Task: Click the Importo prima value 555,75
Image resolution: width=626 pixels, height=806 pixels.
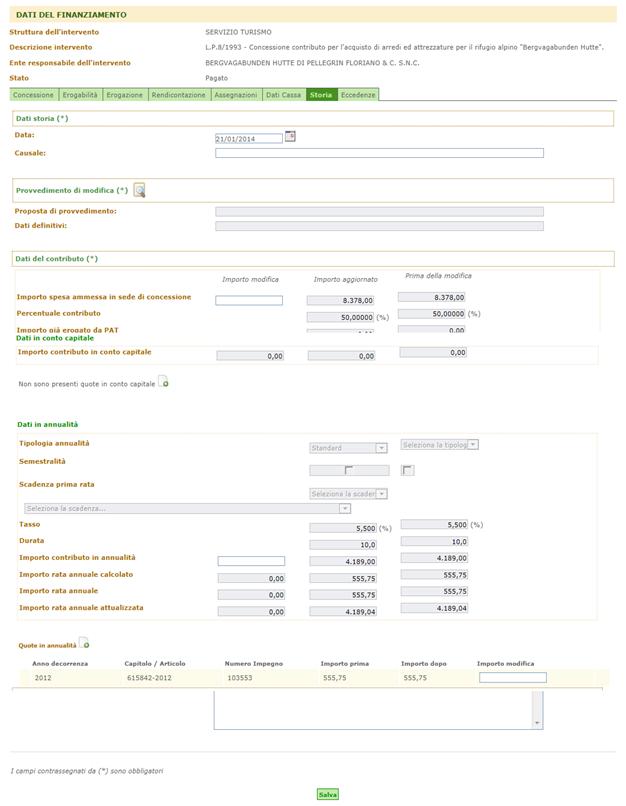Action: [x=335, y=678]
